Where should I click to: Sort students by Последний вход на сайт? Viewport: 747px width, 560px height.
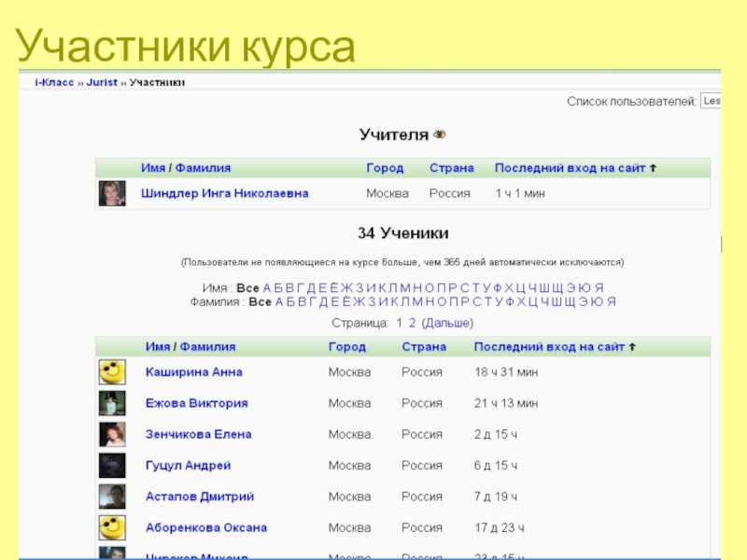tap(549, 346)
